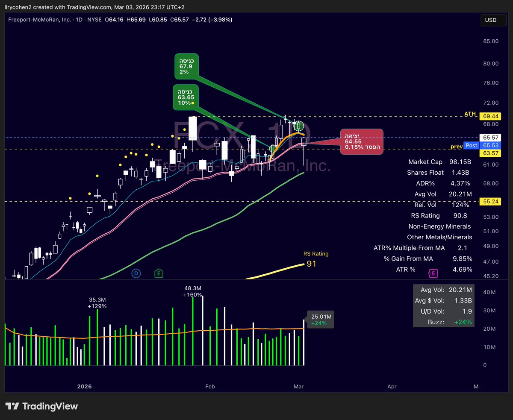Click the % Gain From MA 9.85% row
Image resolution: width=513 pixels, height=420 pixels.
[428, 259]
